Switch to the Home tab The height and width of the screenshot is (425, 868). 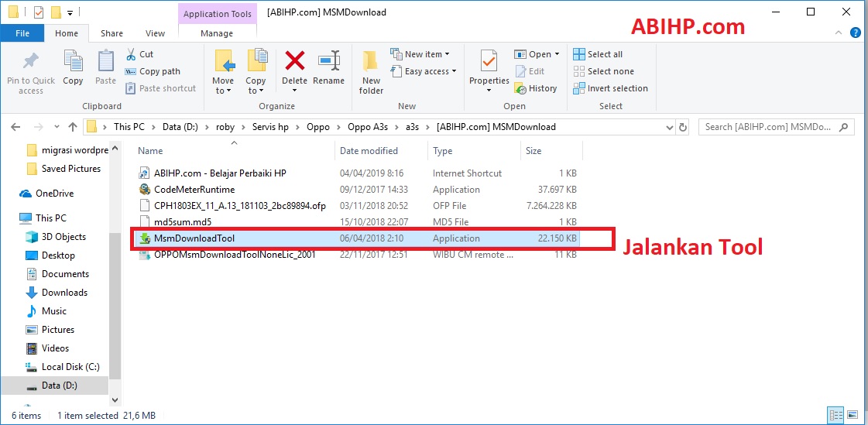(x=67, y=33)
